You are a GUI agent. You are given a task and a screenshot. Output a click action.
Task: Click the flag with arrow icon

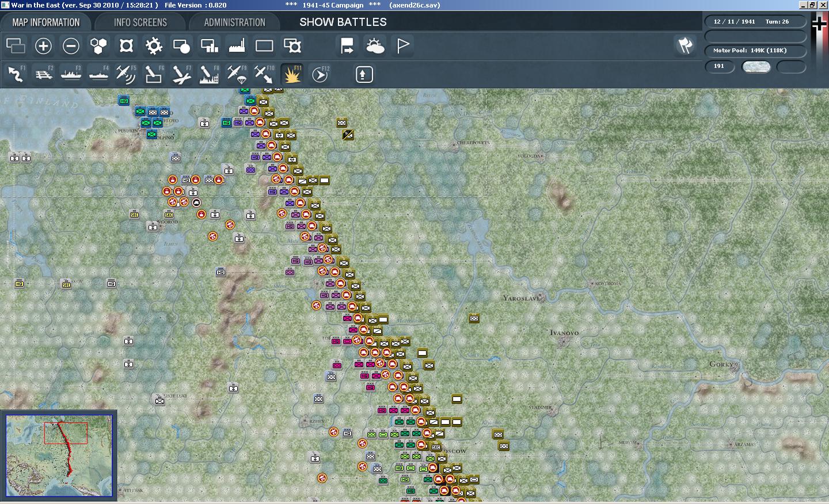pyautogui.click(x=347, y=46)
